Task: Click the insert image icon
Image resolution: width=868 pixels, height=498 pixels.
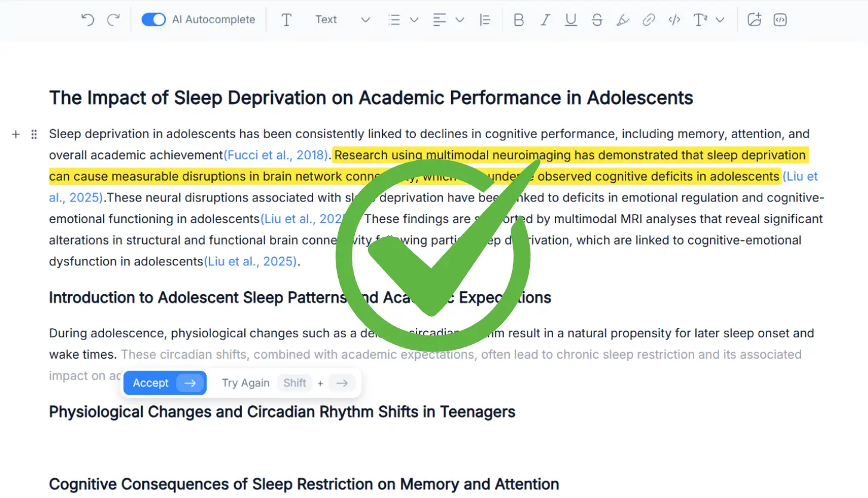Action: [x=754, y=20]
